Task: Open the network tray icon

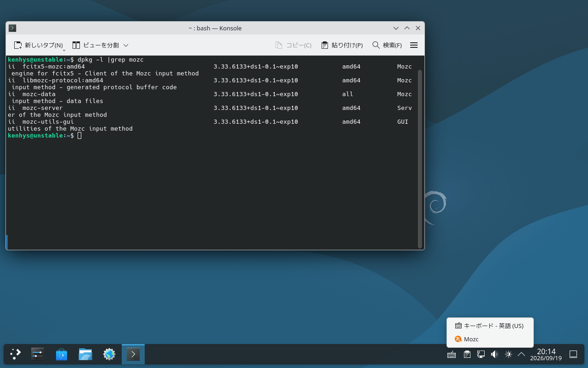Action: tap(481, 354)
